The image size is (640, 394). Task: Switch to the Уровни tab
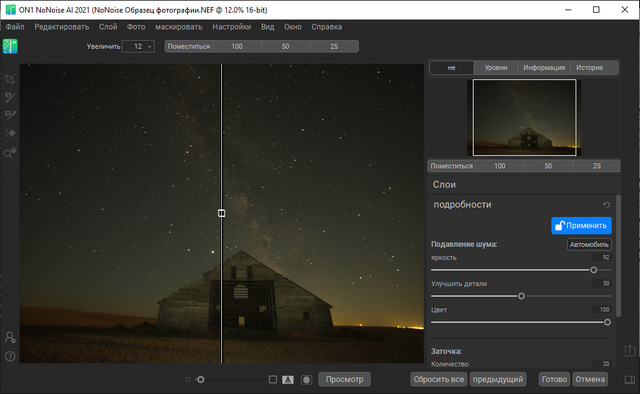coord(496,68)
